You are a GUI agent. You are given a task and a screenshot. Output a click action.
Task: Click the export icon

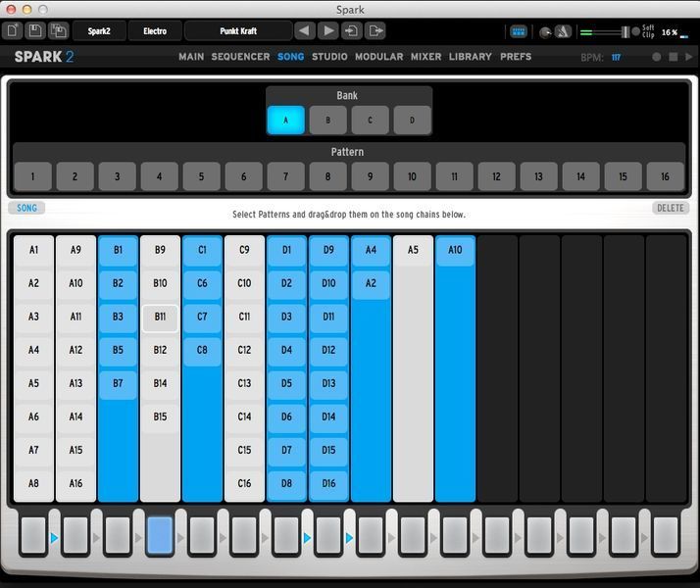[x=375, y=31]
